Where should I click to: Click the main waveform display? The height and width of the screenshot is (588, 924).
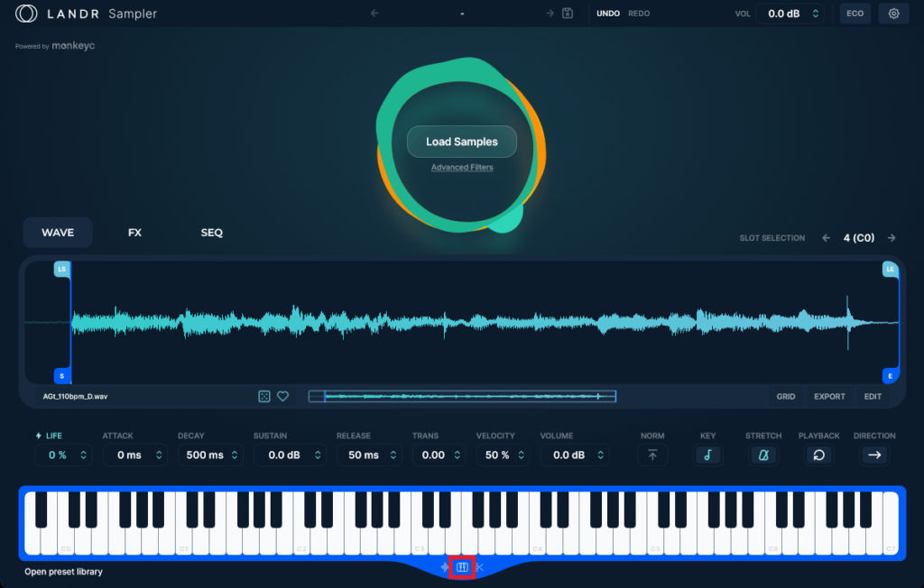pyautogui.click(x=462, y=322)
